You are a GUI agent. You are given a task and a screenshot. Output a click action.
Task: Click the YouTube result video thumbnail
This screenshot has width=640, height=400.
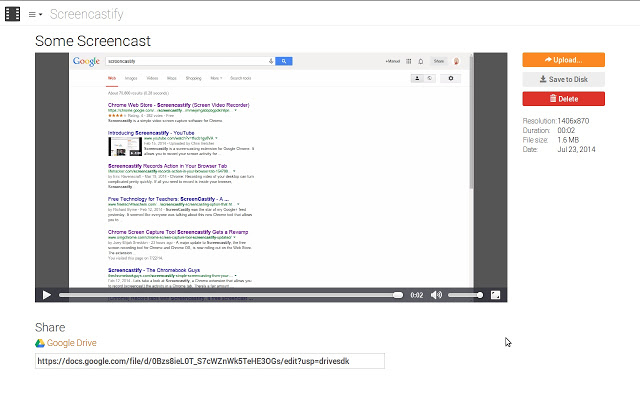125,147
